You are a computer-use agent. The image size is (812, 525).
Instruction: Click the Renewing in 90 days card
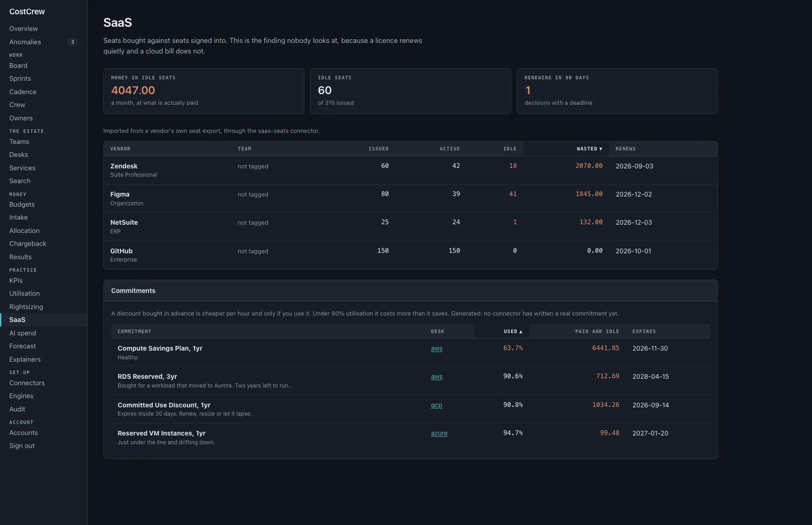click(617, 91)
